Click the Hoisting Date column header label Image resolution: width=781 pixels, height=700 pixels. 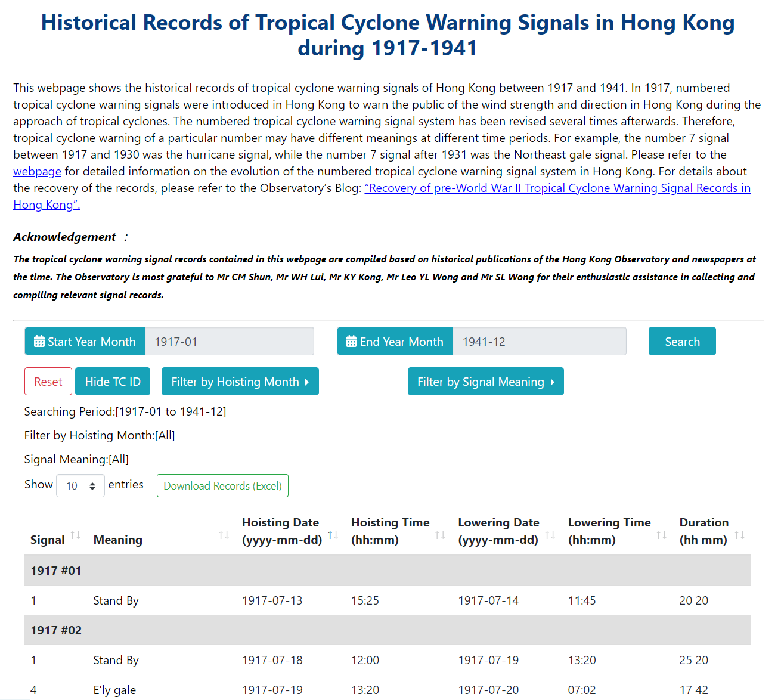point(282,531)
